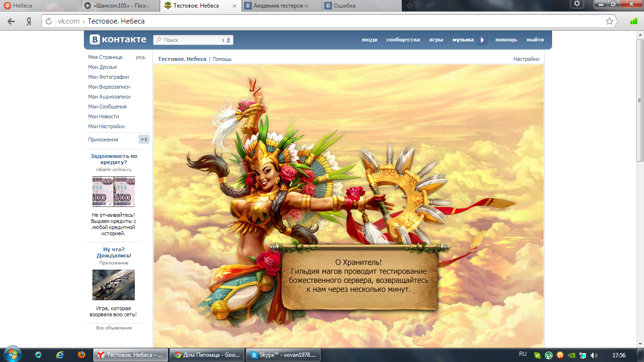
Task: Switch to the «Шансон.101» tab
Action: pyautogui.click(x=120, y=6)
